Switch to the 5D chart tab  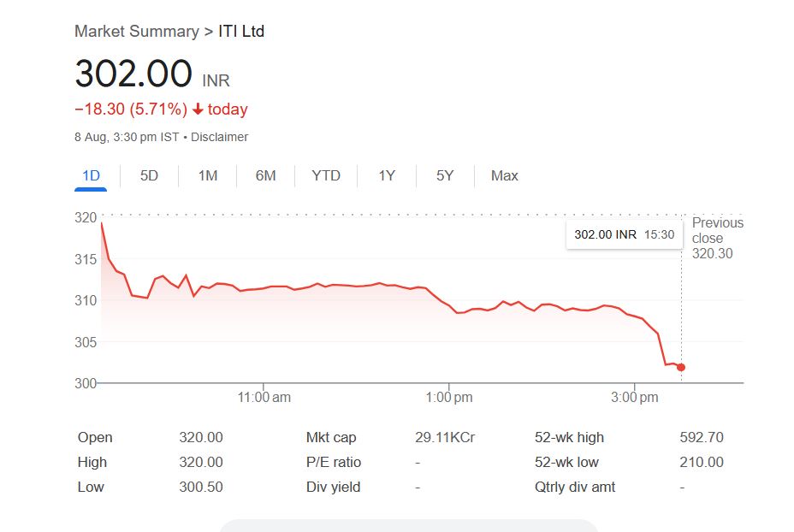pos(149,176)
